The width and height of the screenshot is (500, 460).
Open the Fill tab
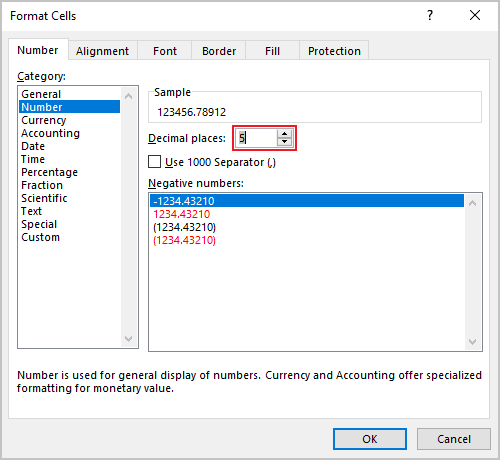pos(272,51)
